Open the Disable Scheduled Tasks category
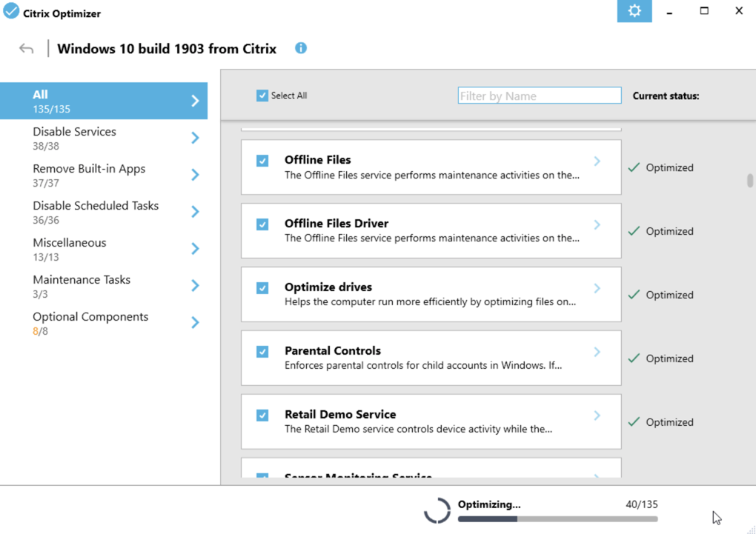This screenshot has height=534, width=756. click(104, 212)
